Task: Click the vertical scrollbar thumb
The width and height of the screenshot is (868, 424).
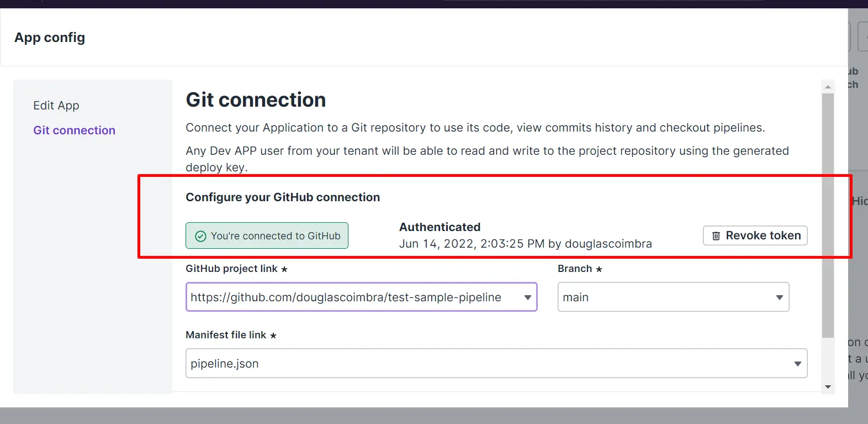Action: 828,216
